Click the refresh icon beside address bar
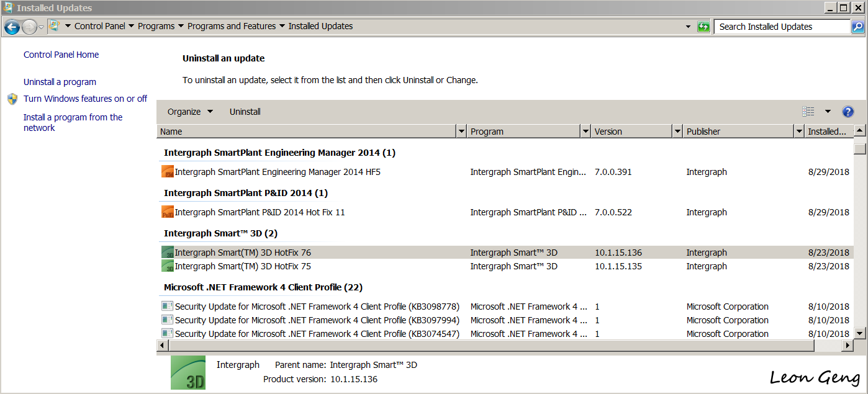This screenshot has height=394, width=868. [703, 27]
